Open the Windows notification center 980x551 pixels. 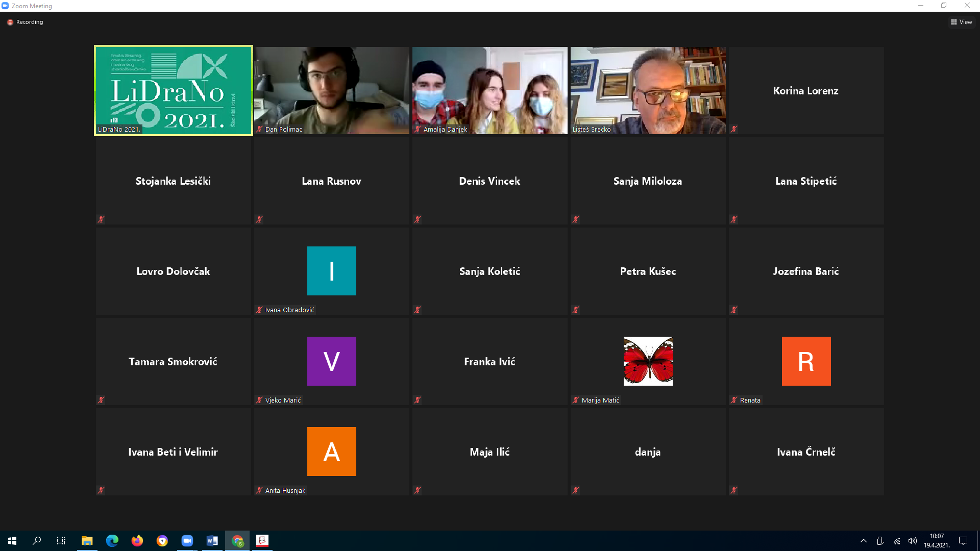(x=963, y=541)
